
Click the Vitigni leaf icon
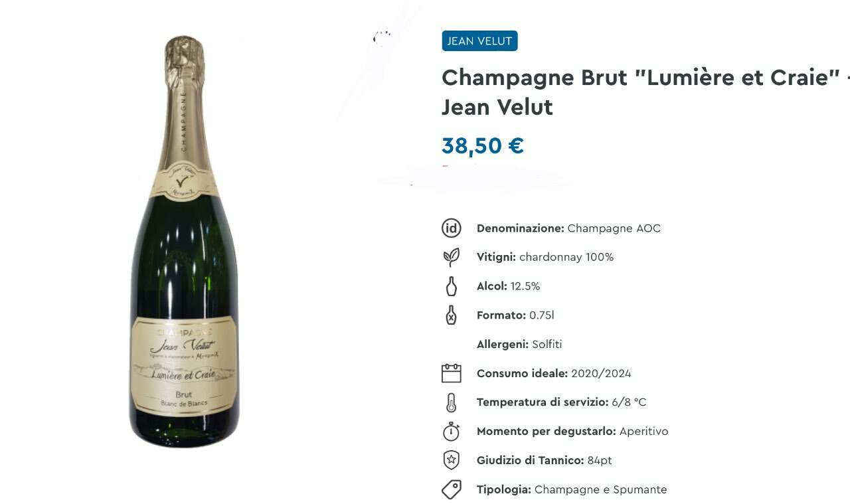[x=452, y=257]
